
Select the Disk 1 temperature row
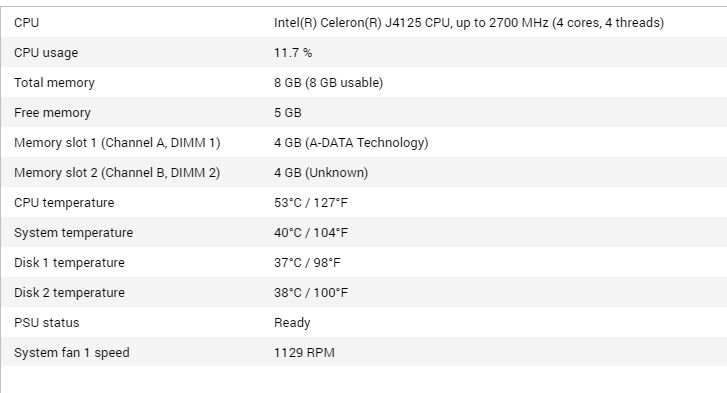pos(364,262)
